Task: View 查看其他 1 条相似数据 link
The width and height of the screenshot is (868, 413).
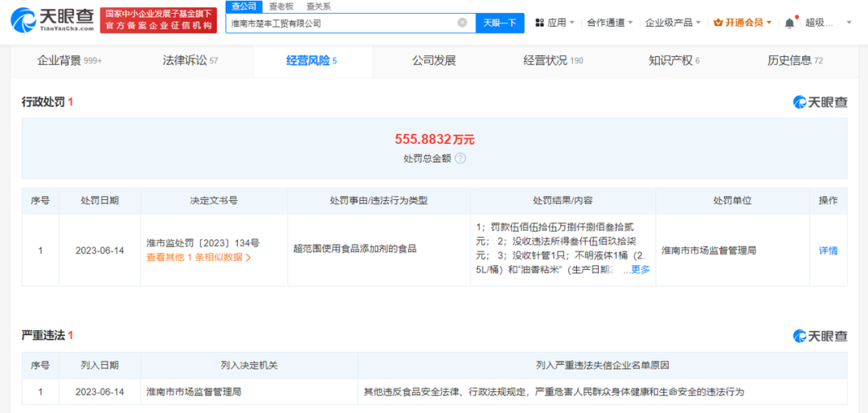Action: point(199,258)
